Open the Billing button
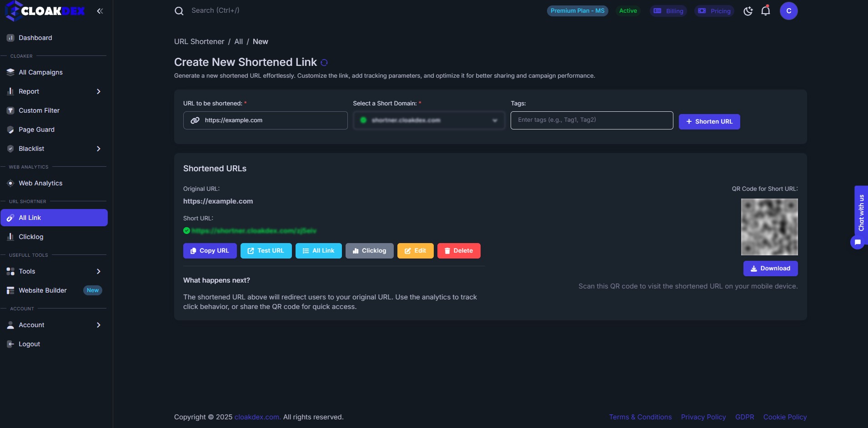Viewport: 868px width, 428px height. (668, 11)
